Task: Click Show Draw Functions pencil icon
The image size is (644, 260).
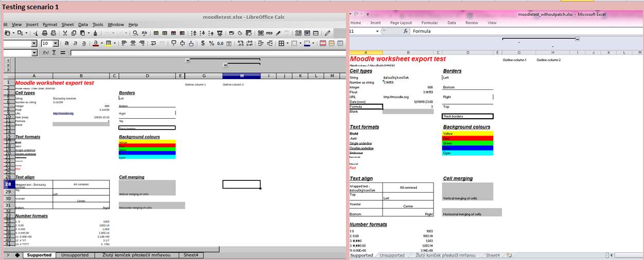Action: click(327, 33)
